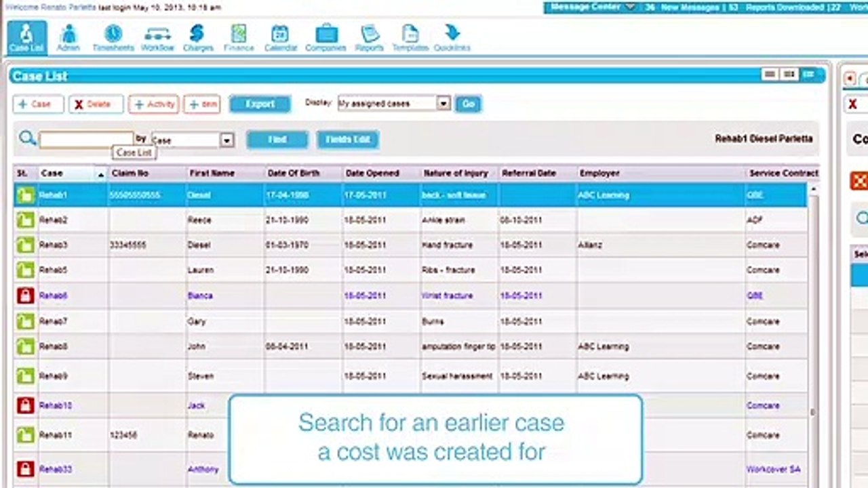Click the green status icon for Rehab3
868x488 pixels.
pos(25,245)
